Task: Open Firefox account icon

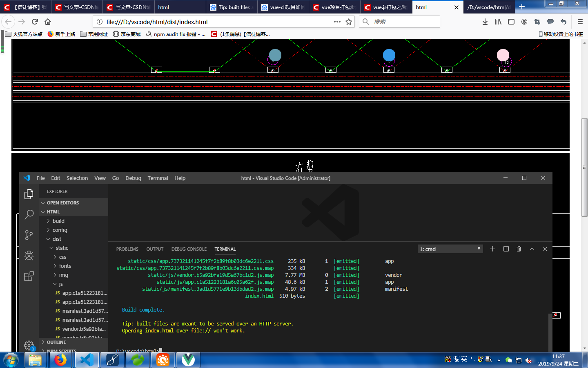Action: coord(524,22)
